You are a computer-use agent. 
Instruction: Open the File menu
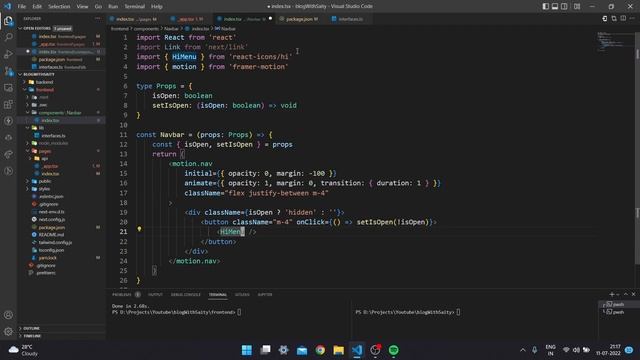pyautogui.click(x=22, y=7)
